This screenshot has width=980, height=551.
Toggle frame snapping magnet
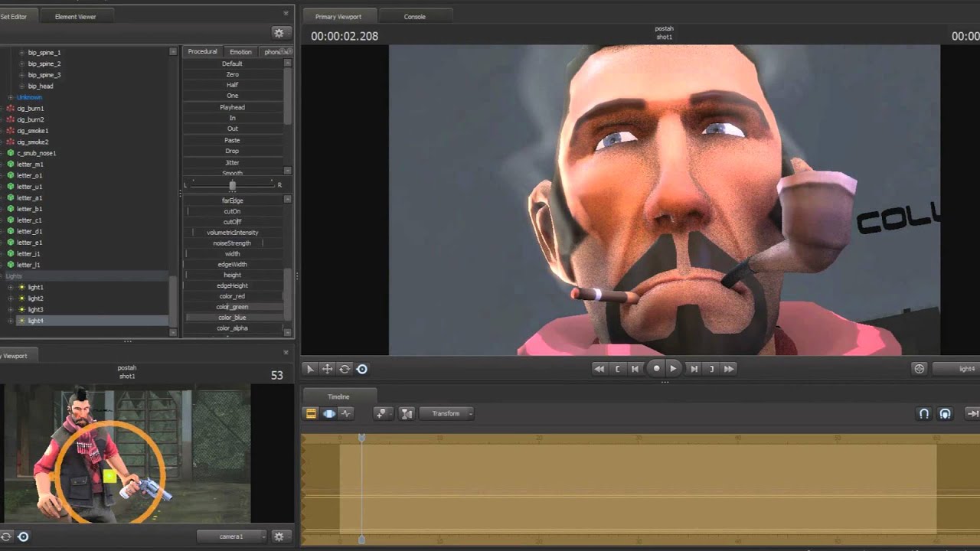click(946, 413)
